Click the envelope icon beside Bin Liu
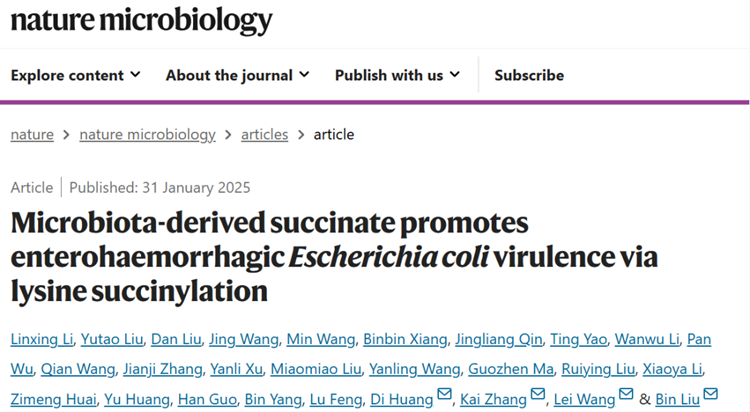 (711, 394)
